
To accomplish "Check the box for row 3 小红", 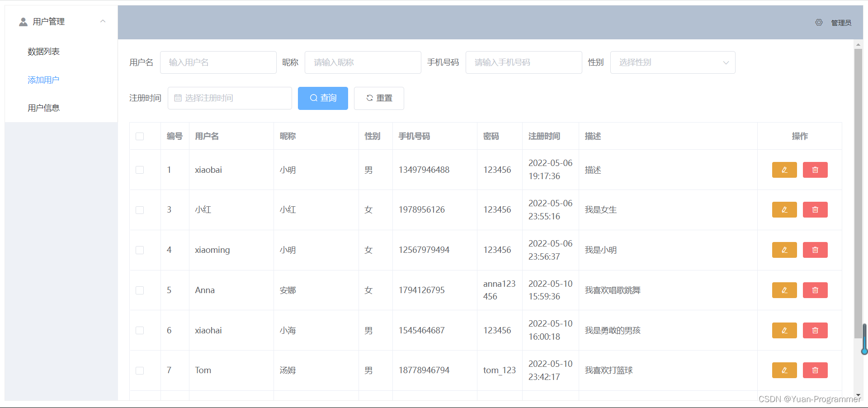I will pyautogui.click(x=140, y=210).
